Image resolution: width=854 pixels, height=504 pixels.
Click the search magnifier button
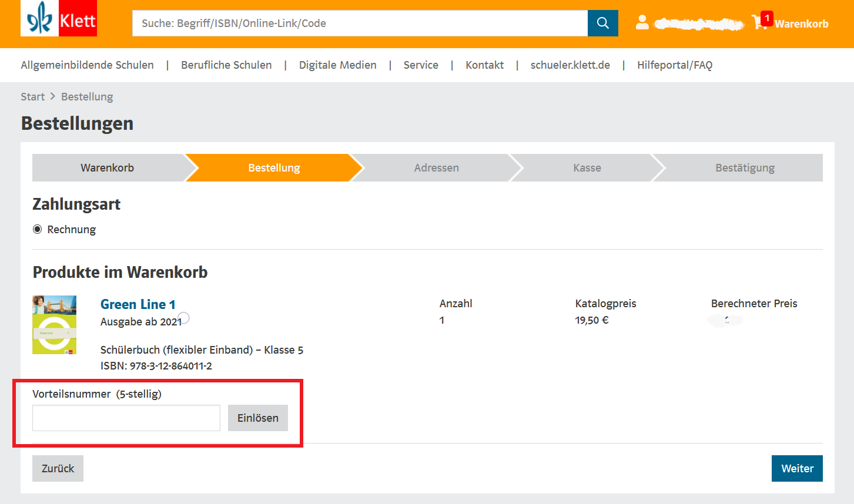tap(602, 23)
